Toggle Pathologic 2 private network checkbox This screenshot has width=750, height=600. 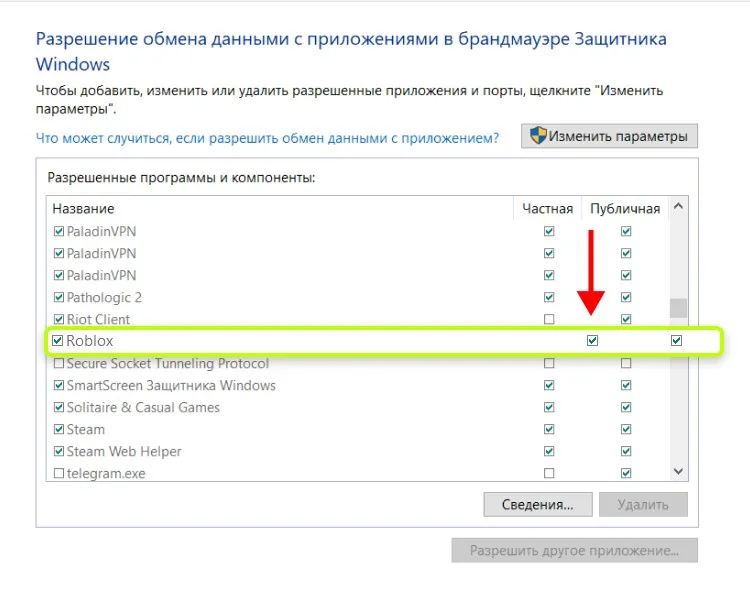pos(549,297)
